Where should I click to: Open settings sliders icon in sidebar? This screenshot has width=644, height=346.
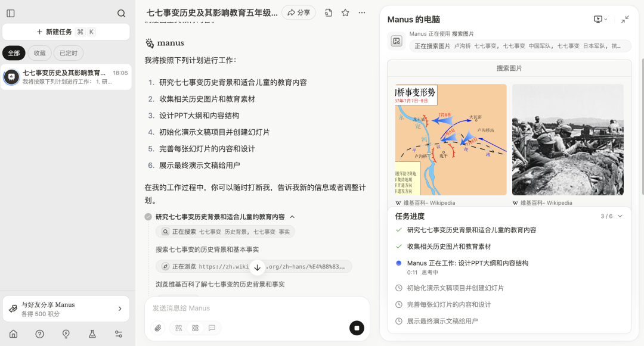pyautogui.click(x=119, y=334)
